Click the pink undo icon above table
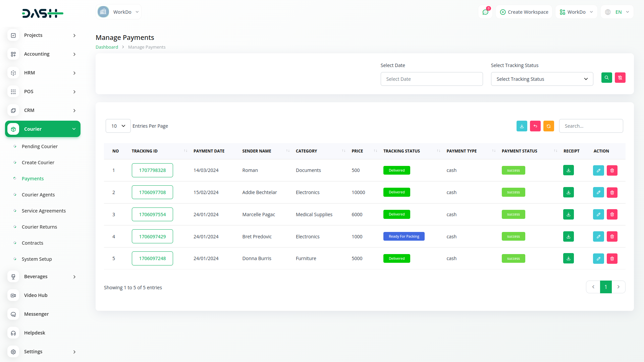 click(535, 126)
